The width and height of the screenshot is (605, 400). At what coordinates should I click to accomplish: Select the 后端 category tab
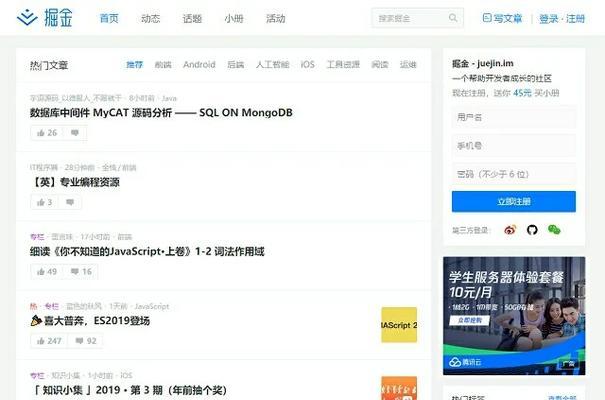coord(235,65)
